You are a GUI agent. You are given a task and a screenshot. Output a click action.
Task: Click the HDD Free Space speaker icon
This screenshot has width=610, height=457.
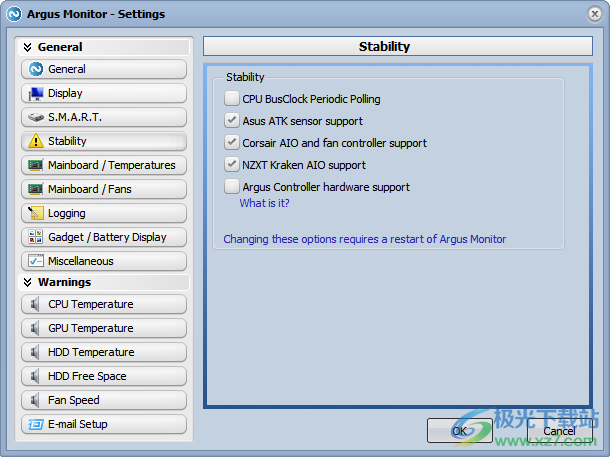pos(35,376)
